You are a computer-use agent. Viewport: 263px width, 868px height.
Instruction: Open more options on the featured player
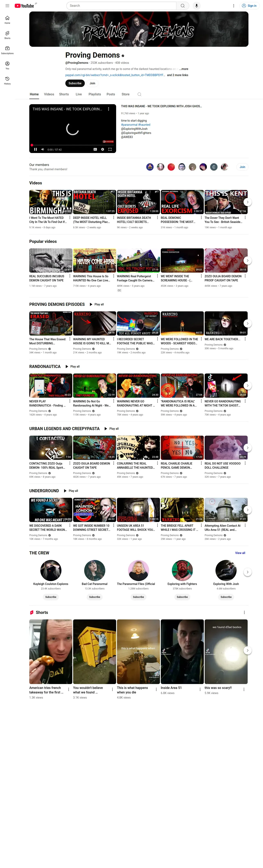click(108, 109)
